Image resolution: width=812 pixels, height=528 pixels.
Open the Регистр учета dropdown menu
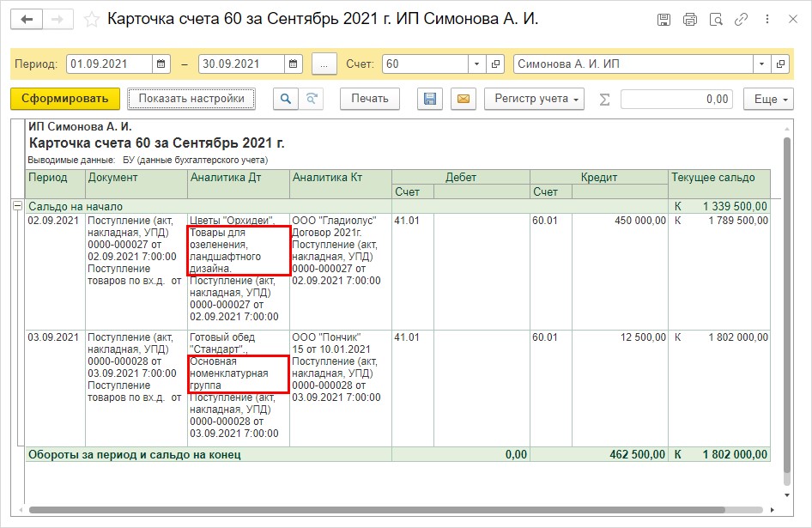534,99
